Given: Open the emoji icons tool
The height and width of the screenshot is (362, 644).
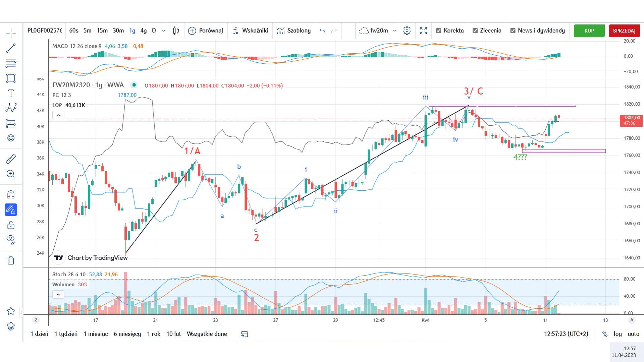Looking at the screenshot, I should [x=11, y=138].
